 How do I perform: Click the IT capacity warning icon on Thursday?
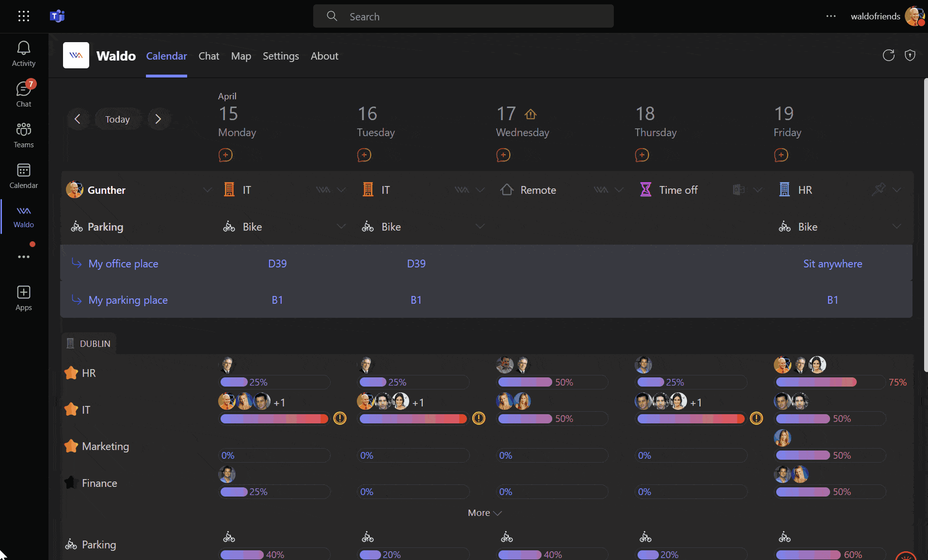coord(756,418)
